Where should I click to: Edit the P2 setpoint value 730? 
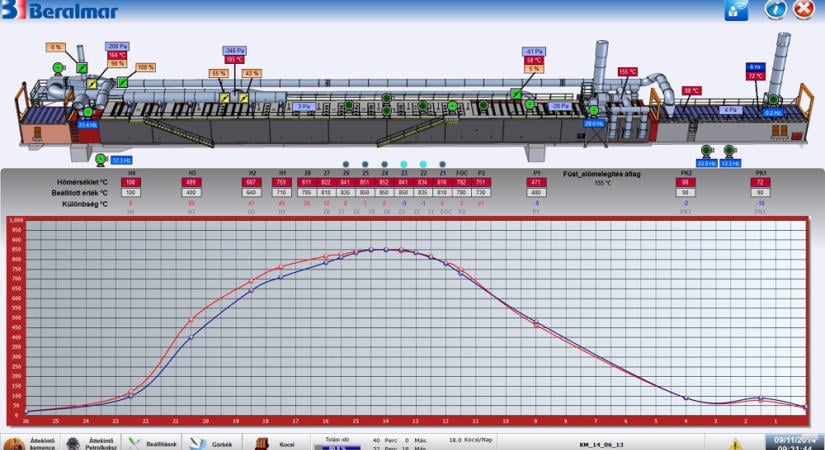pyautogui.click(x=481, y=193)
